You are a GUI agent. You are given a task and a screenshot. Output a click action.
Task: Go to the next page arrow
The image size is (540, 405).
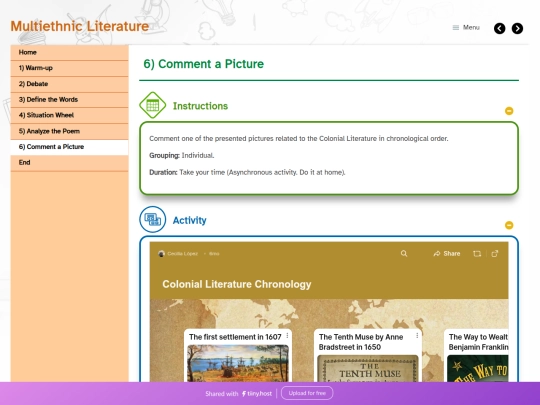tap(517, 28)
